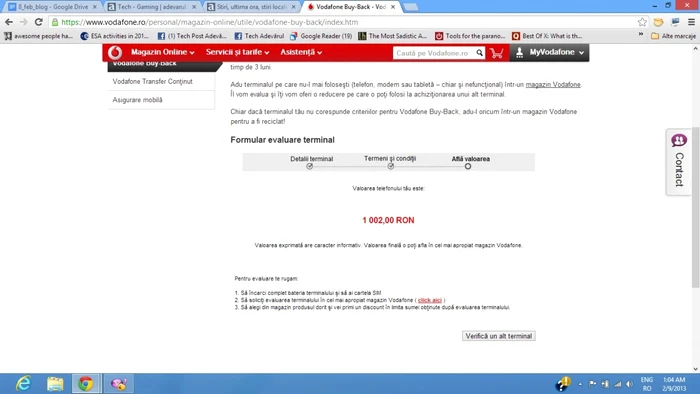This screenshot has height=394, width=700.
Task: Click the Verifică un alt terminal button
Action: coord(499,336)
